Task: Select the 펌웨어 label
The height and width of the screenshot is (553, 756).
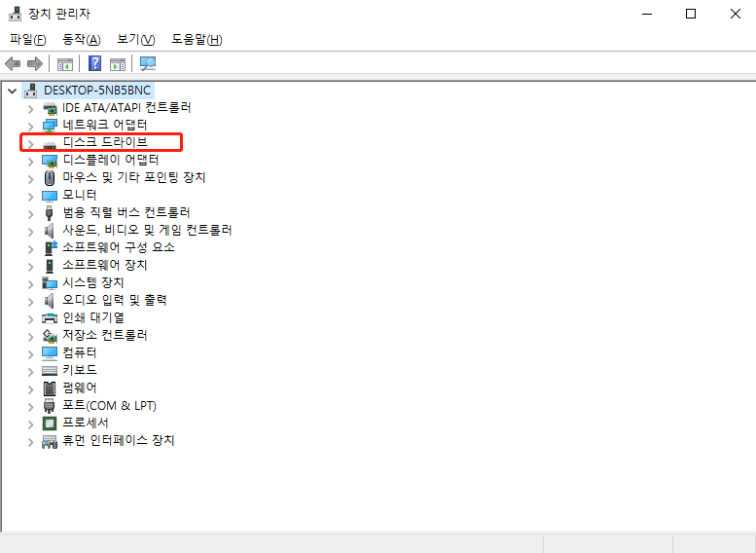Action: coord(80,387)
